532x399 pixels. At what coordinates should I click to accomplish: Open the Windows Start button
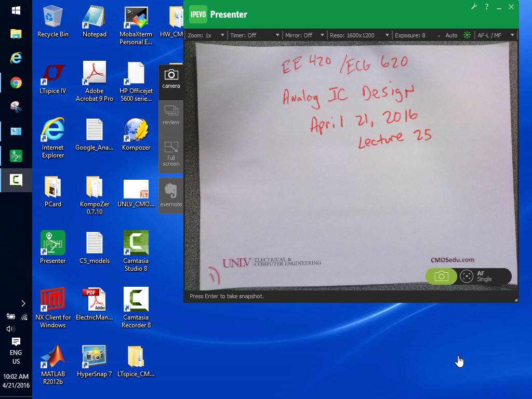coord(16,10)
